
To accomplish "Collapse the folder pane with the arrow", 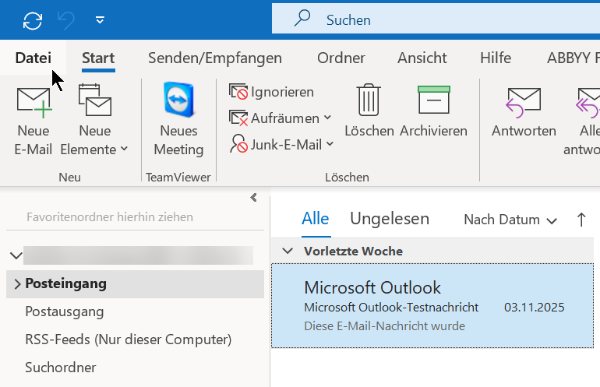I will pos(253,198).
